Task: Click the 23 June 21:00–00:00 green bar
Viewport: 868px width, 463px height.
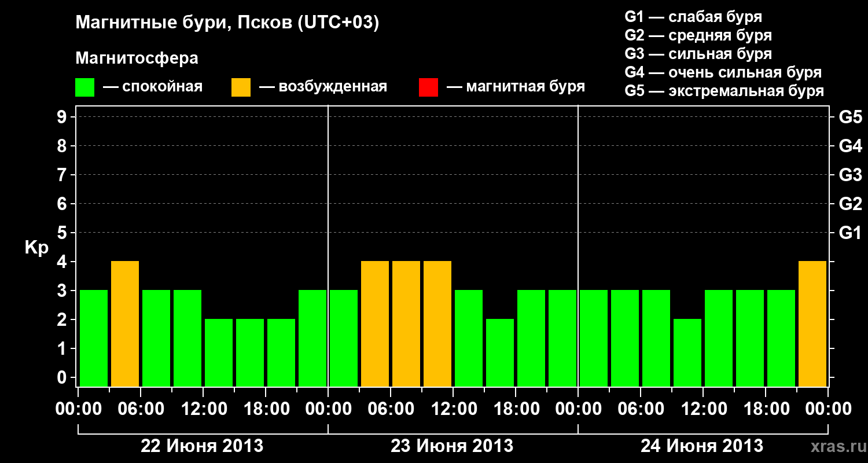Action: [x=562, y=338]
